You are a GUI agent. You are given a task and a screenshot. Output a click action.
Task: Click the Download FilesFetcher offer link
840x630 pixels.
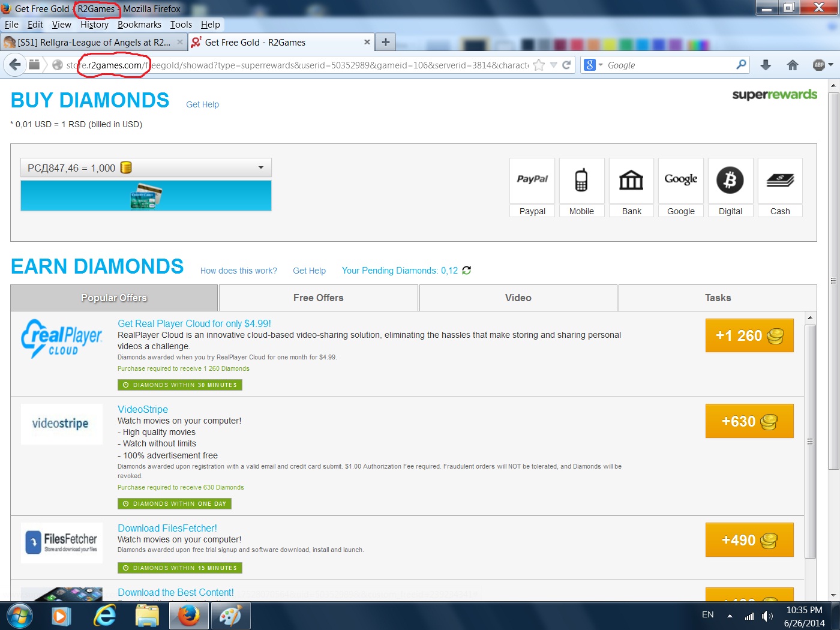click(x=167, y=528)
